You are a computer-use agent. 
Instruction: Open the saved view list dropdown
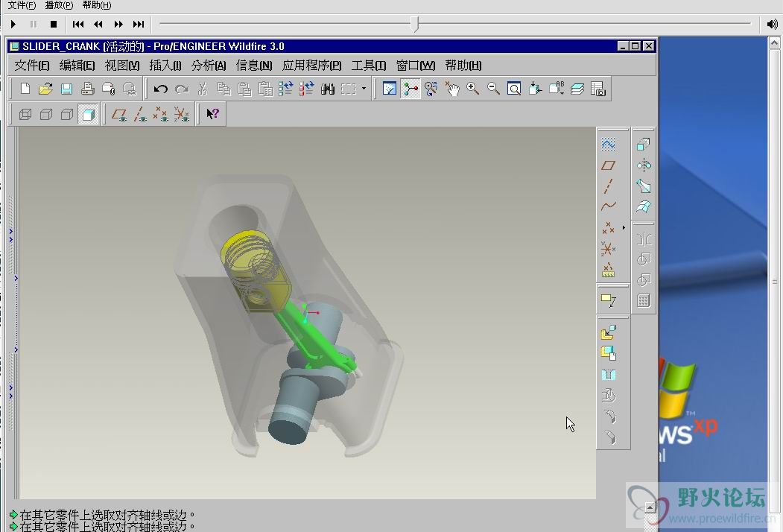pos(556,89)
